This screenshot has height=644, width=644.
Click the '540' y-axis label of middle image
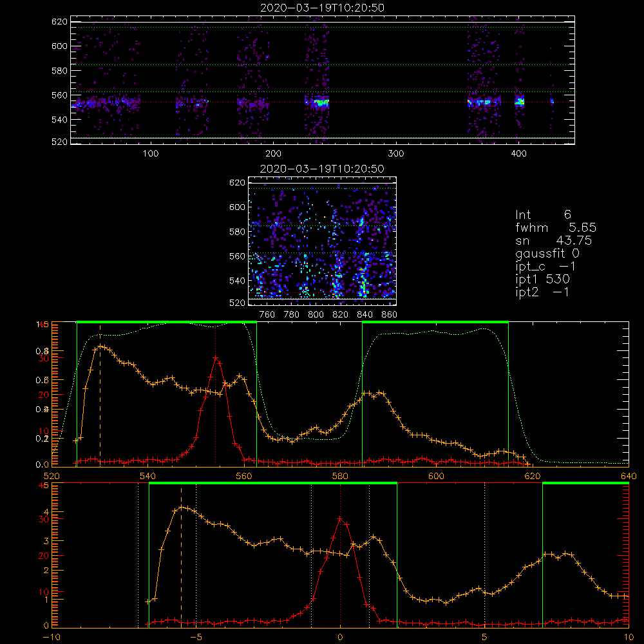click(x=237, y=281)
